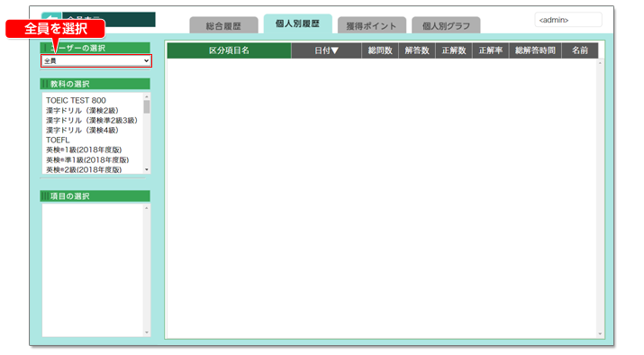Pick 英検1級(2018年度版) from the list
This screenshot has width=644, height=355.
click(x=84, y=150)
